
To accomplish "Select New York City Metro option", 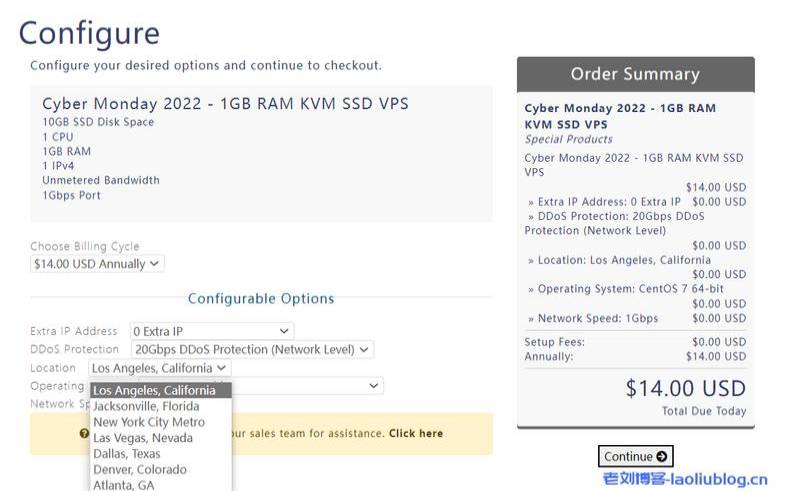I will pos(149,422).
